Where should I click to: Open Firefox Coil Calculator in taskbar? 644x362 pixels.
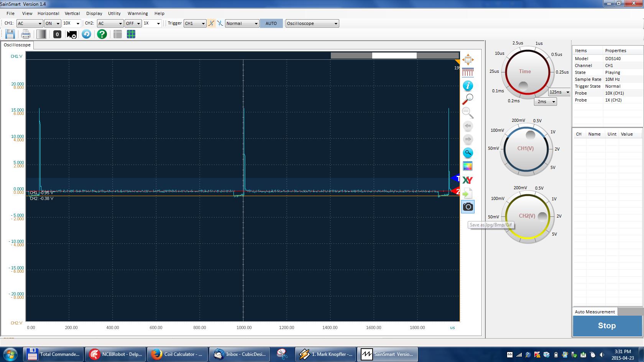click(177, 354)
